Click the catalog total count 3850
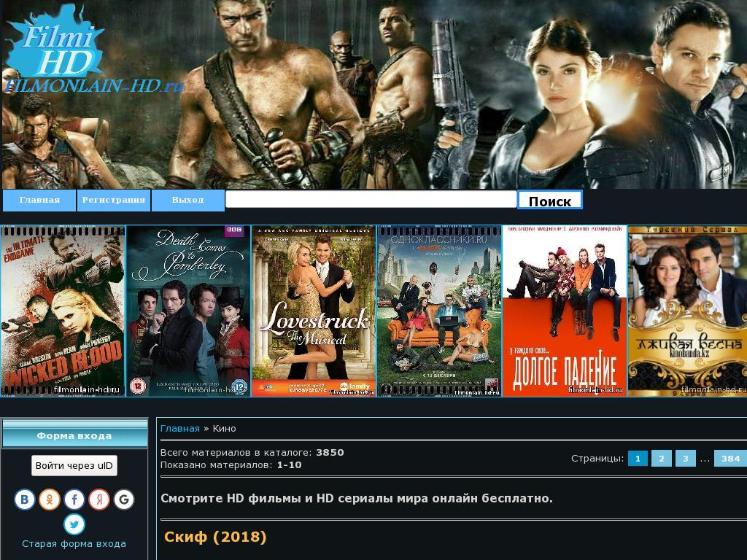Viewport: 747px width, 560px height. click(x=330, y=452)
